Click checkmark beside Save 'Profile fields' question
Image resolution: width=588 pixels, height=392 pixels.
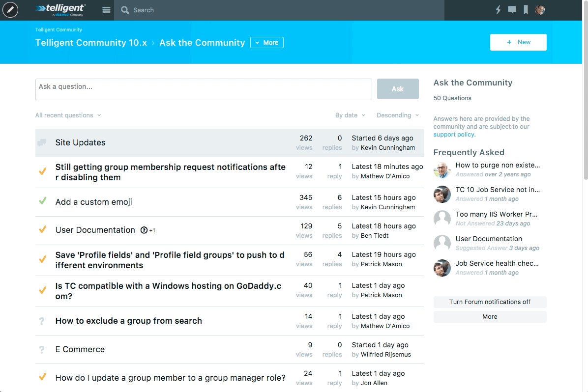(43, 259)
